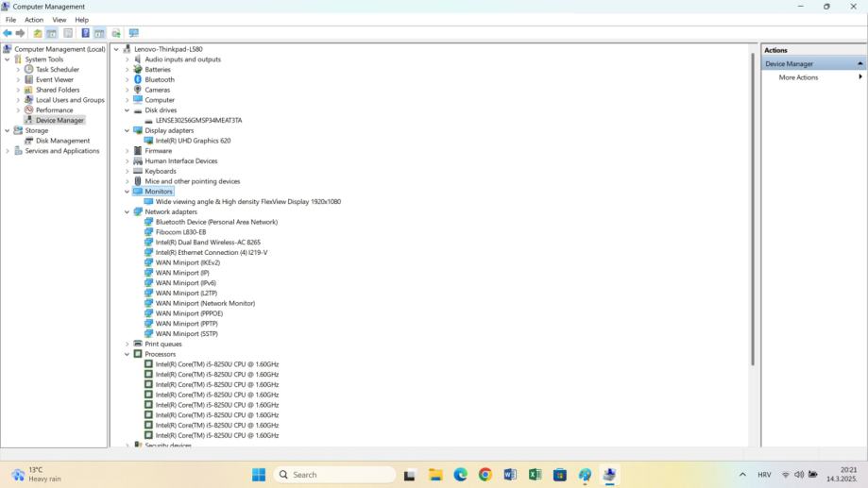Select WAN Miniport (SSTP)
Screen dimensions: 868x488
(187, 333)
